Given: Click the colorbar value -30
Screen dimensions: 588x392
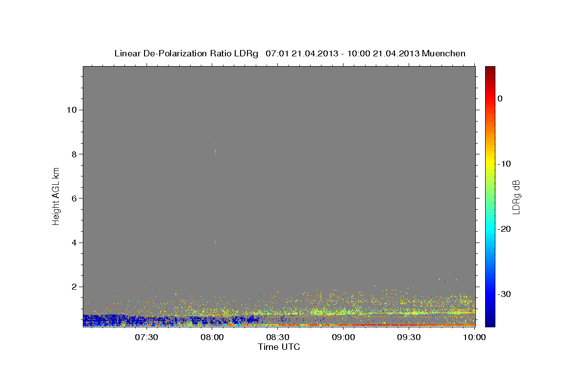Looking at the screenshot, I should 504,294.
